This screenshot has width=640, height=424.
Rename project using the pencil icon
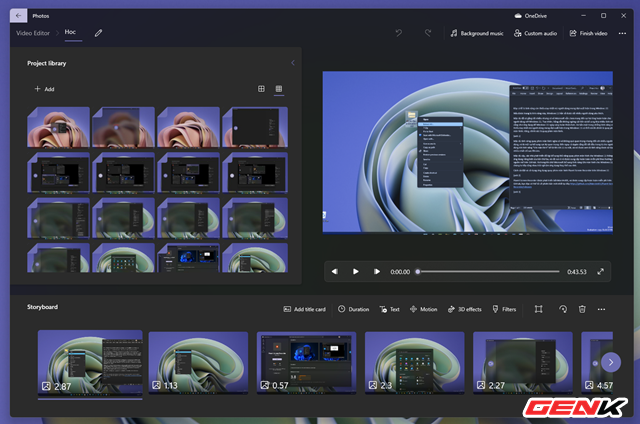pos(98,33)
